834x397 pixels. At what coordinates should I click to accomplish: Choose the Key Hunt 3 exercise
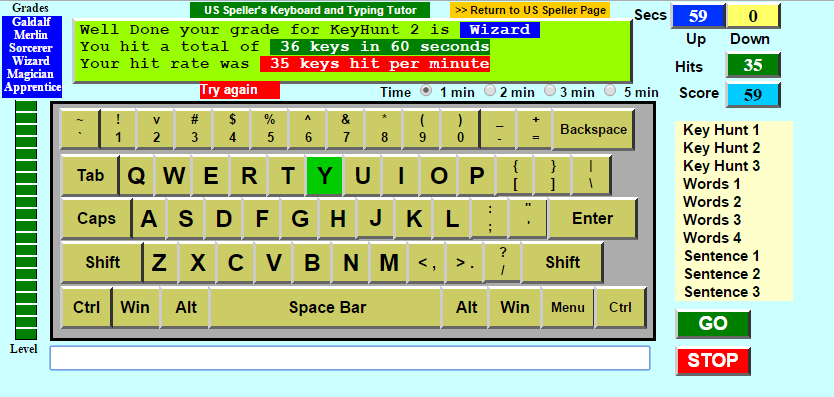coord(721,166)
